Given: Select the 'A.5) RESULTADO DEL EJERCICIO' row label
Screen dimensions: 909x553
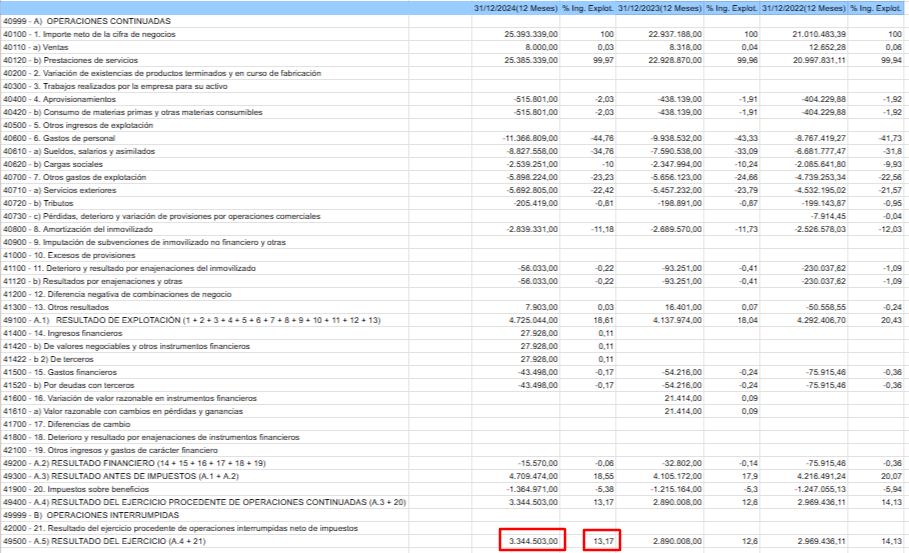Looking at the screenshot, I should point(118,541).
